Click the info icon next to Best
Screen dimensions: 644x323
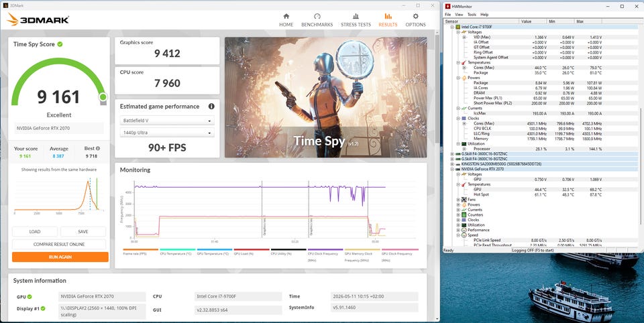(x=98, y=149)
